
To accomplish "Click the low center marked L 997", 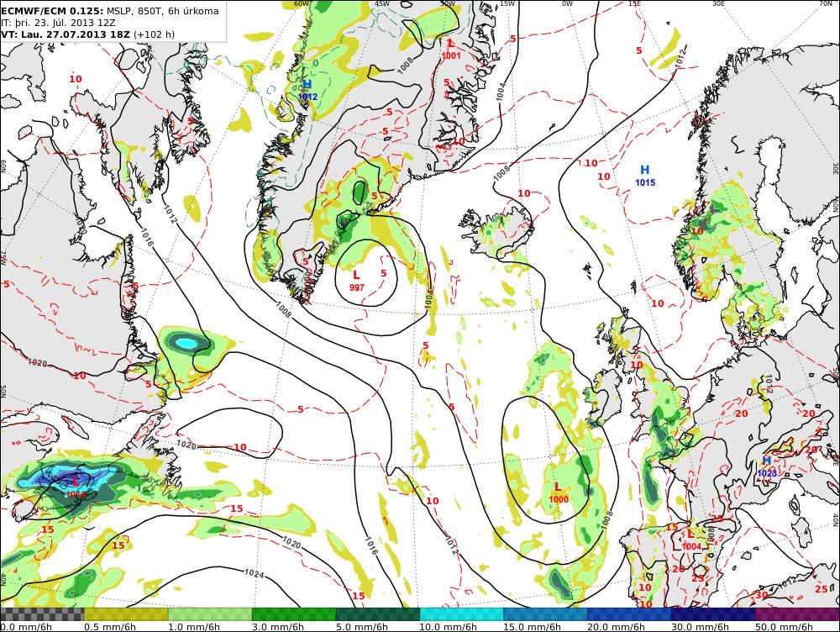I will click(356, 281).
